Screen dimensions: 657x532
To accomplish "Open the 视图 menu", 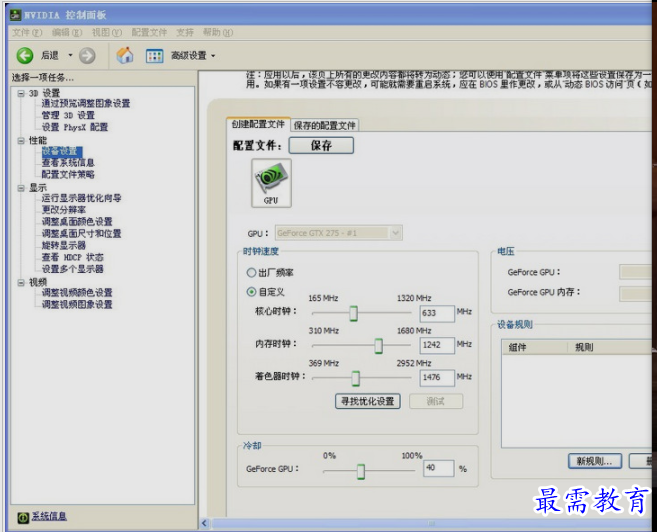I will coord(106,32).
